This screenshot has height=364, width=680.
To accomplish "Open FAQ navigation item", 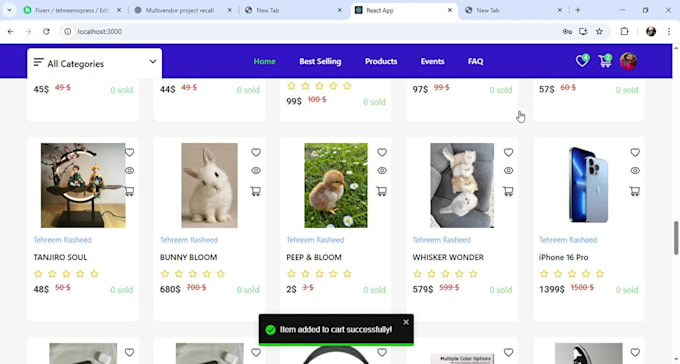I will point(475,61).
